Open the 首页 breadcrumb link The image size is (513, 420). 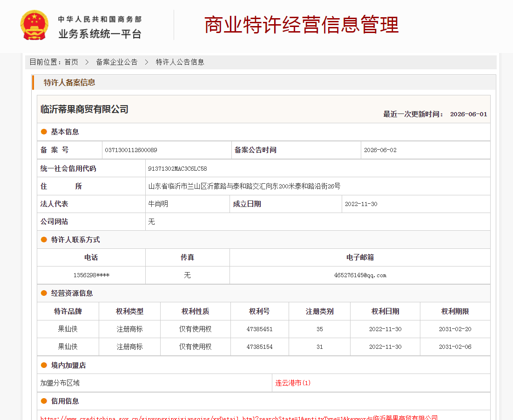[71, 62]
